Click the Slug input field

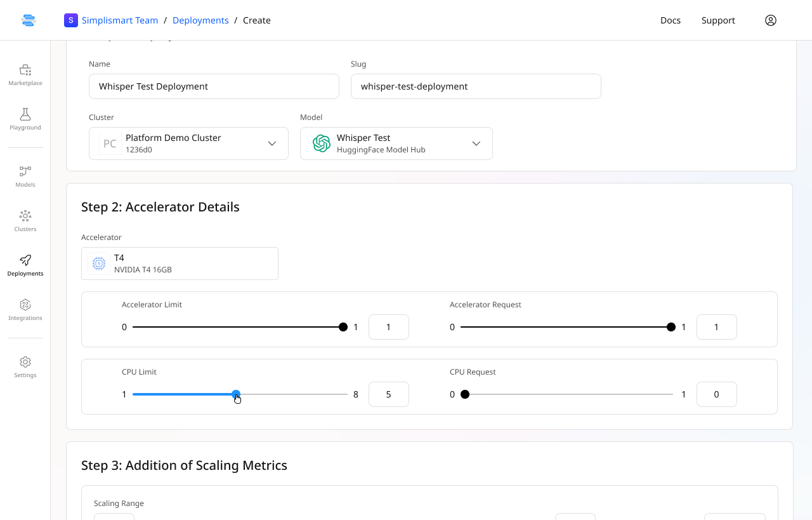pos(476,86)
